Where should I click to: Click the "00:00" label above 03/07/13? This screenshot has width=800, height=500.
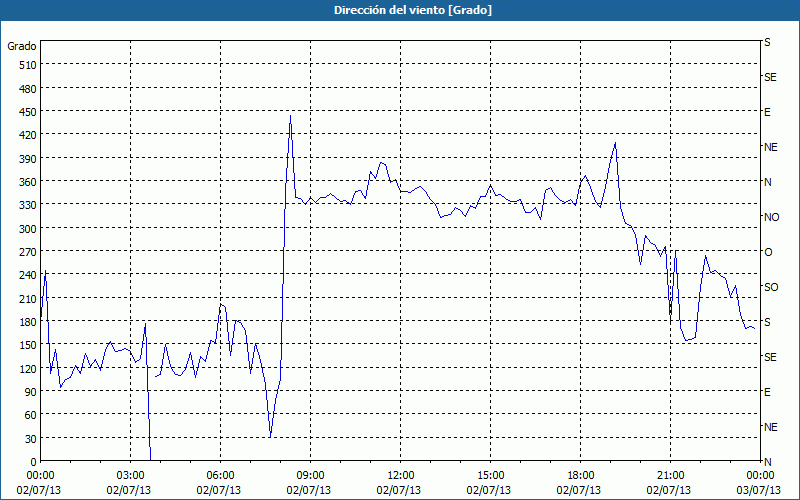(x=760, y=476)
